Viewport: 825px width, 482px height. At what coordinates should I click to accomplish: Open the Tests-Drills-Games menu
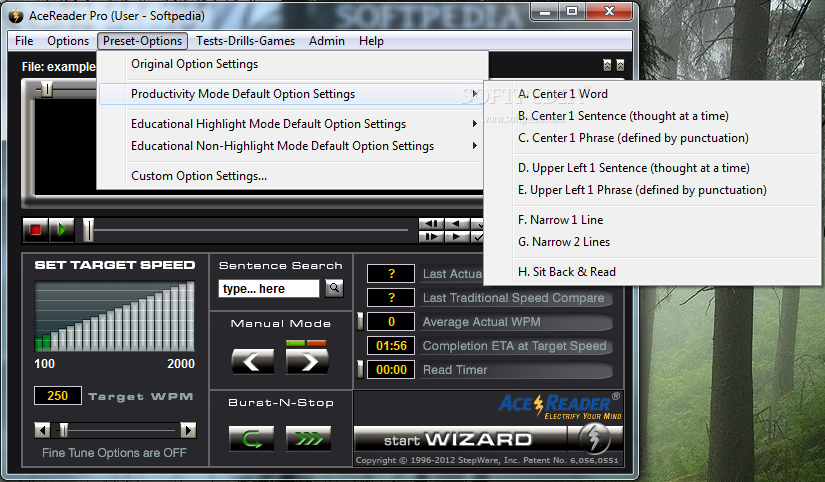point(245,41)
